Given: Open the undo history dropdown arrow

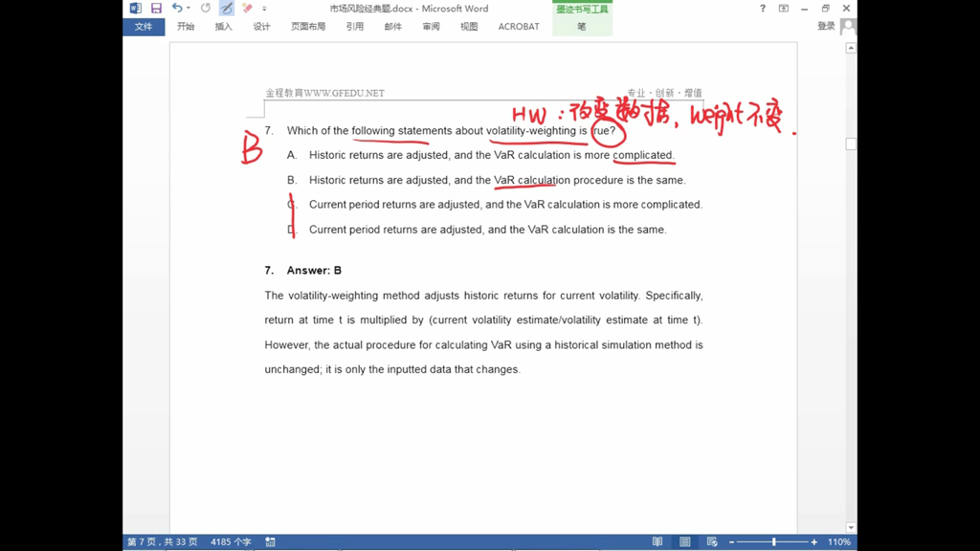Looking at the screenshot, I should click(x=189, y=8).
